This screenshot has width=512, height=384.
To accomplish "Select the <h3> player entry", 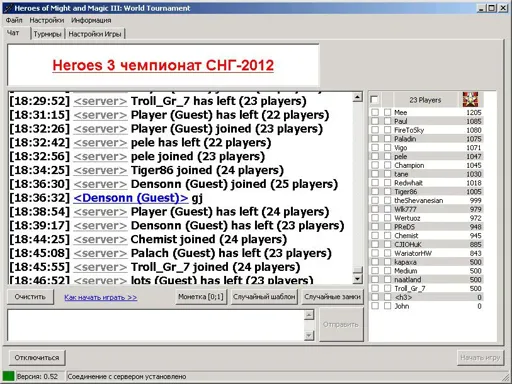I will (x=403, y=297).
